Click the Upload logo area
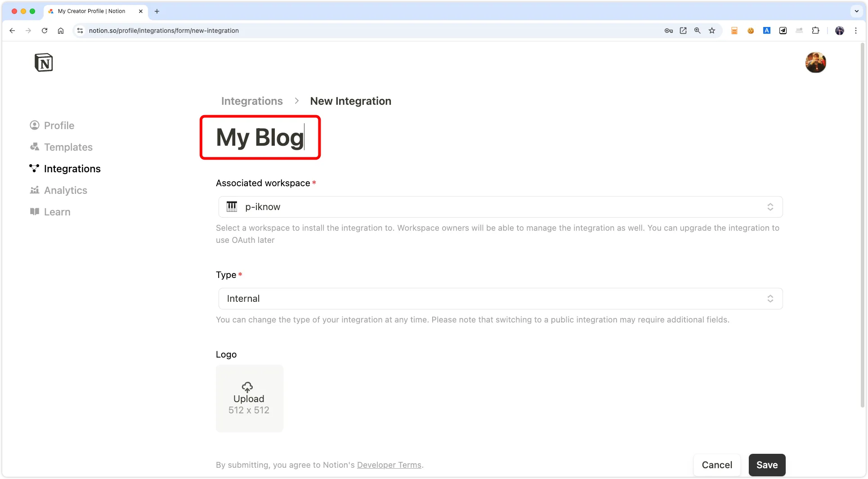This screenshot has width=868, height=479. 249,398
